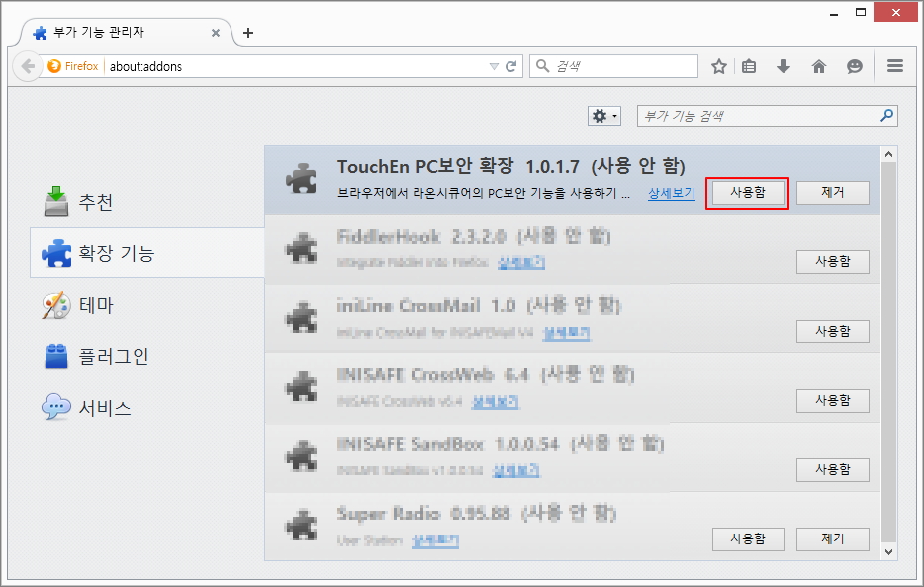Open the bookmarks list icon
924x587 pixels.
pyautogui.click(x=749, y=66)
